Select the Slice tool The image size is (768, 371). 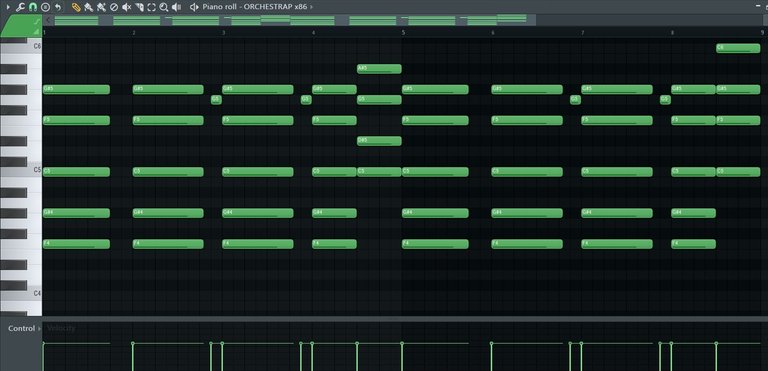tap(139, 7)
